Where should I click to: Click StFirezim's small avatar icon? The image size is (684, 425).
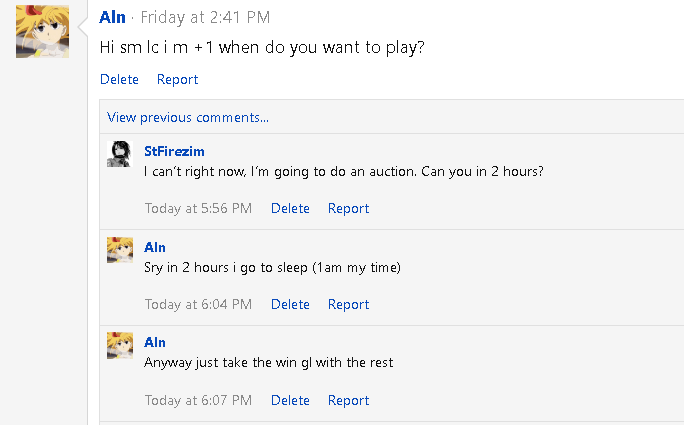(x=120, y=153)
